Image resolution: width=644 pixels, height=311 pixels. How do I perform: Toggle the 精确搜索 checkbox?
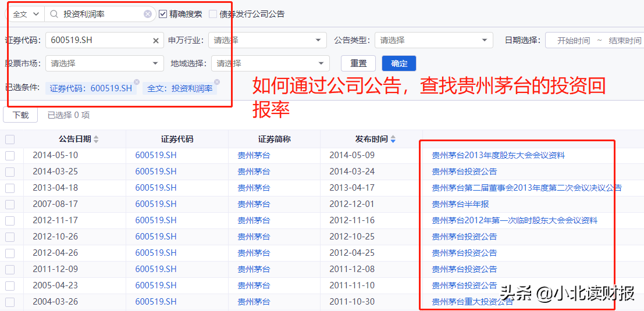coord(163,14)
